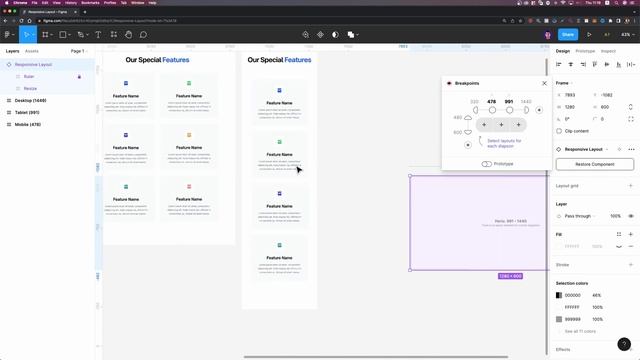640x360 pixels.
Task: Click the reset instance zoom icon in toolbar
Action: (306, 35)
